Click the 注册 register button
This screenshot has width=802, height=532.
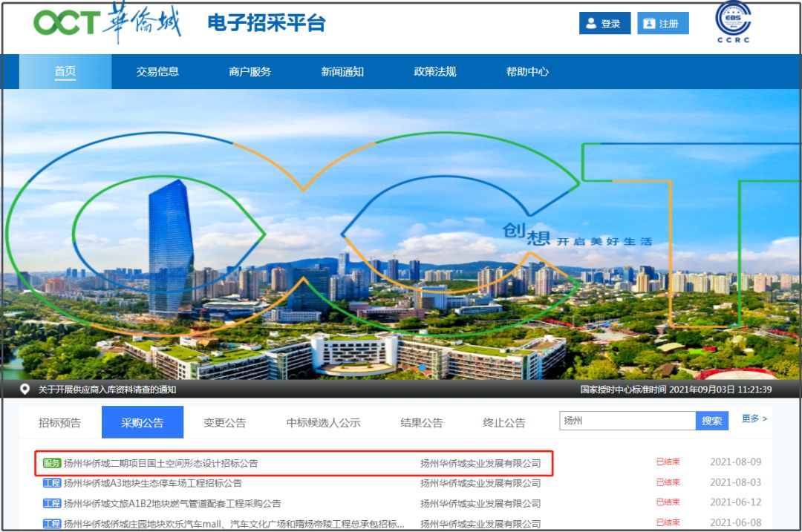pos(662,23)
